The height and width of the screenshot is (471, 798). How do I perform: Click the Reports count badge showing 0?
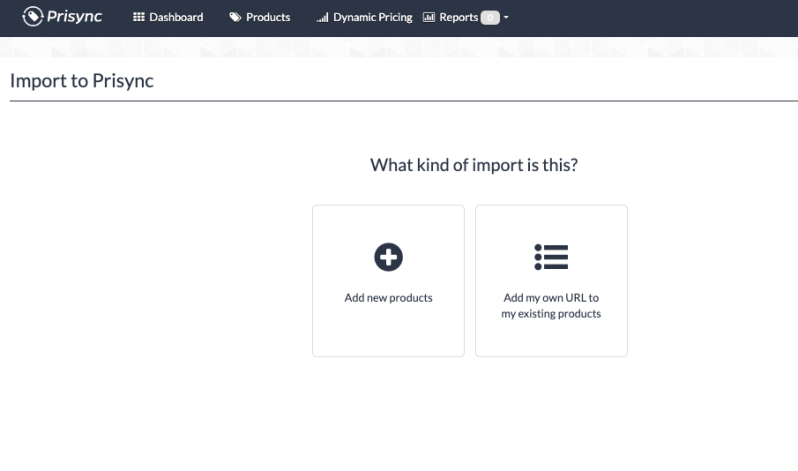[x=490, y=18]
